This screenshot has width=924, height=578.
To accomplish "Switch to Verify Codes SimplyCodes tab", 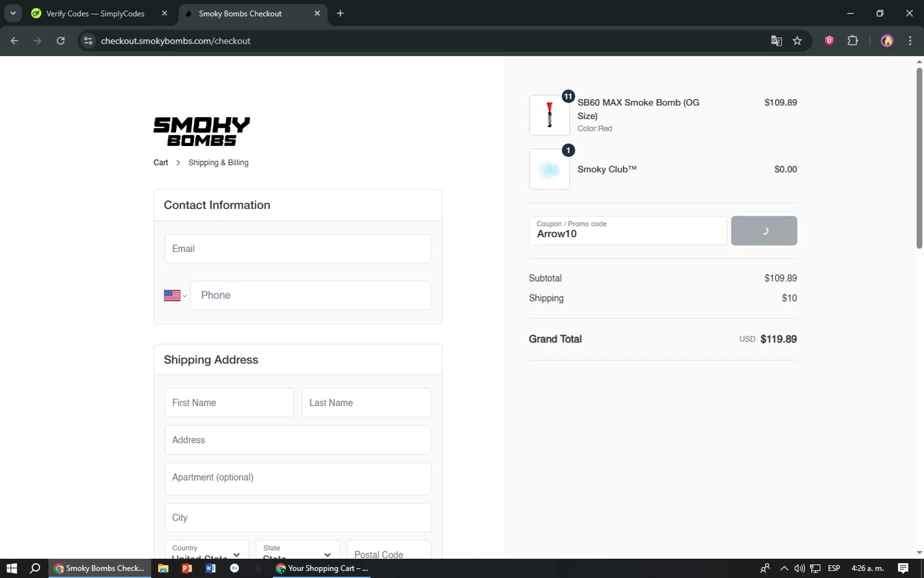I will pyautogui.click(x=95, y=14).
